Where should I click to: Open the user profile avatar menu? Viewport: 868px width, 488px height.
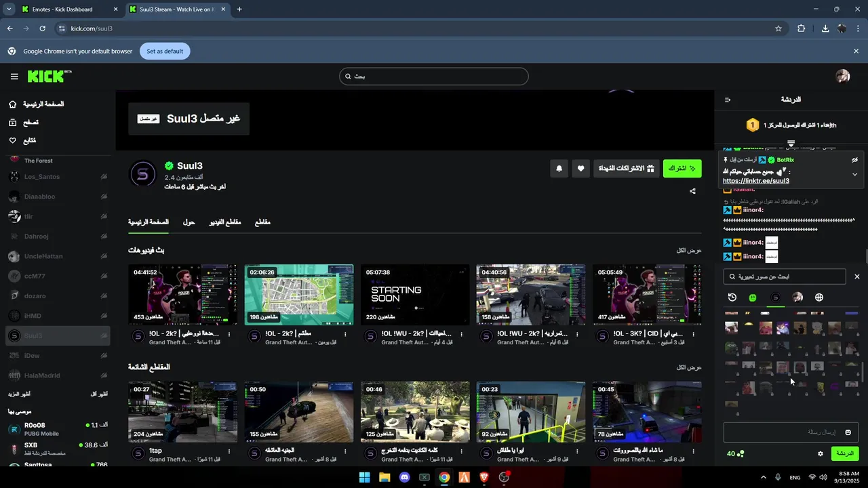(843, 76)
